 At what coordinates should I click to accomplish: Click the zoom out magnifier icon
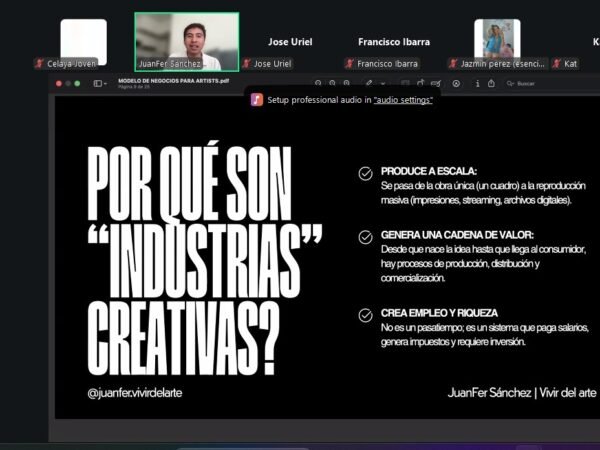point(318,83)
